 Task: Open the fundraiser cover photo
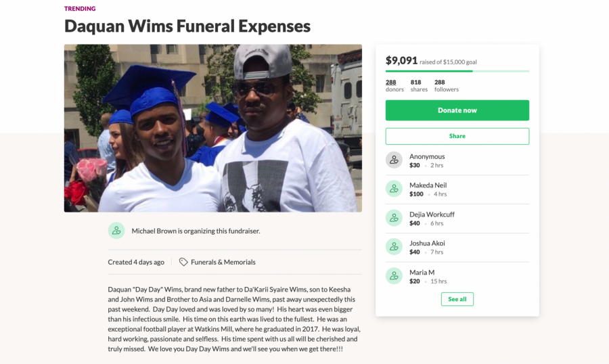click(x=213, y=128)
